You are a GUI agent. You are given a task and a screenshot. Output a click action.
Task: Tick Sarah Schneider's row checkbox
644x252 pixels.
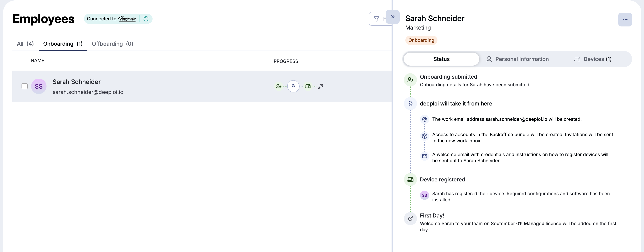tap(25, 86)
